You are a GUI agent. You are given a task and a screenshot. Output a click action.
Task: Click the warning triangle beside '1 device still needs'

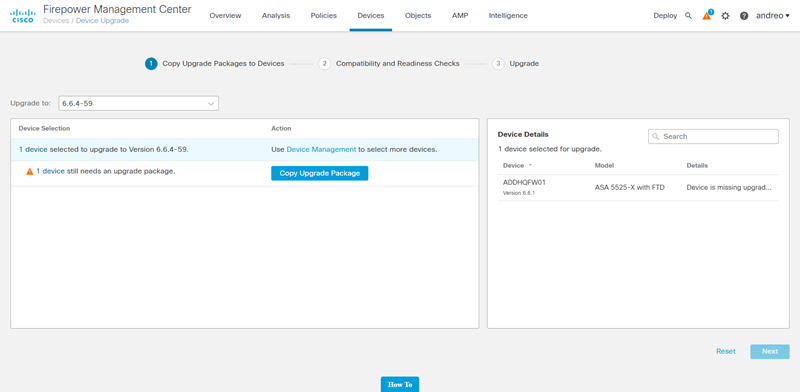pyautogui.click(x=30, y=172)
